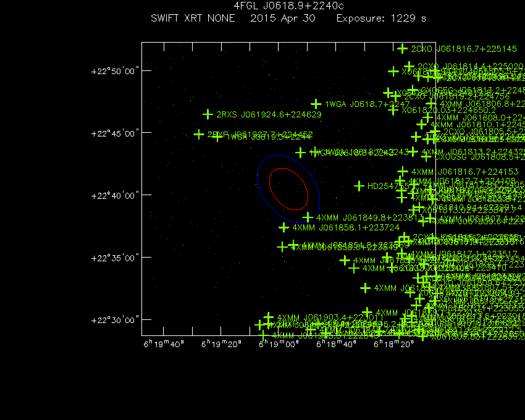Select the 2CXO J061816.7+225145 label

point(464,49)
